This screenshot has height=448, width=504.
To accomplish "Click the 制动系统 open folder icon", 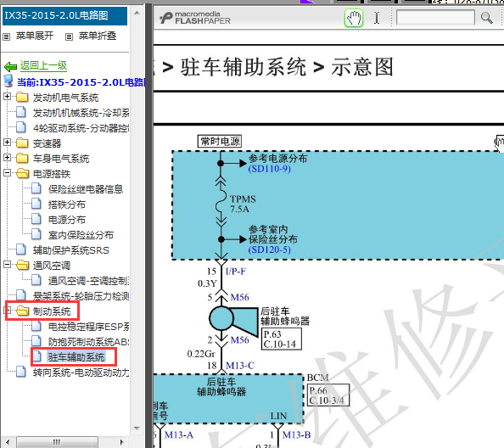I will (22, 311).
